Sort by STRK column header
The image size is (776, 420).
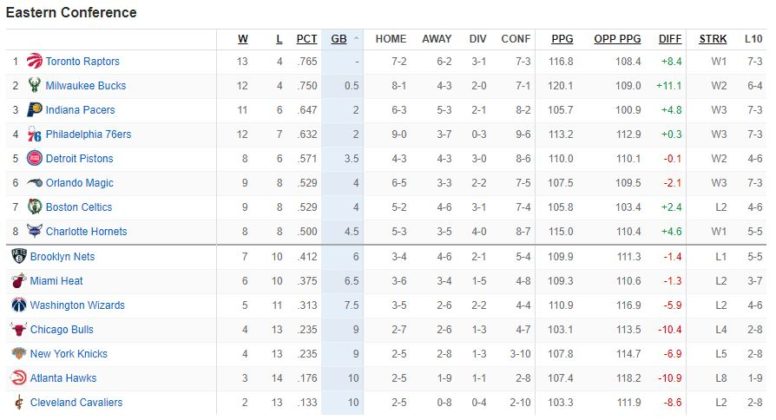[713, 39]
